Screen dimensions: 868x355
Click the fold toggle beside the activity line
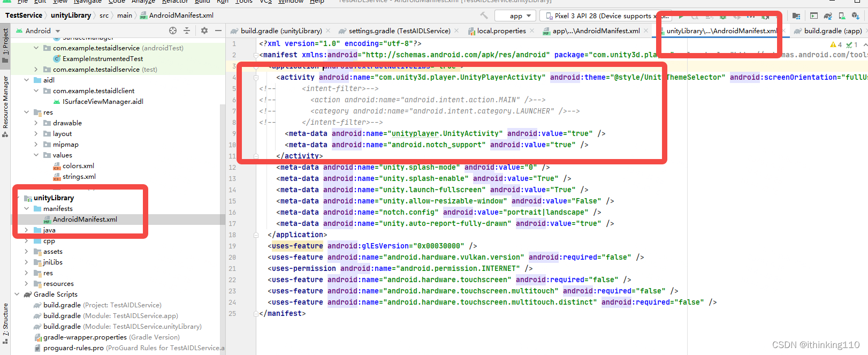click(256, 77)
